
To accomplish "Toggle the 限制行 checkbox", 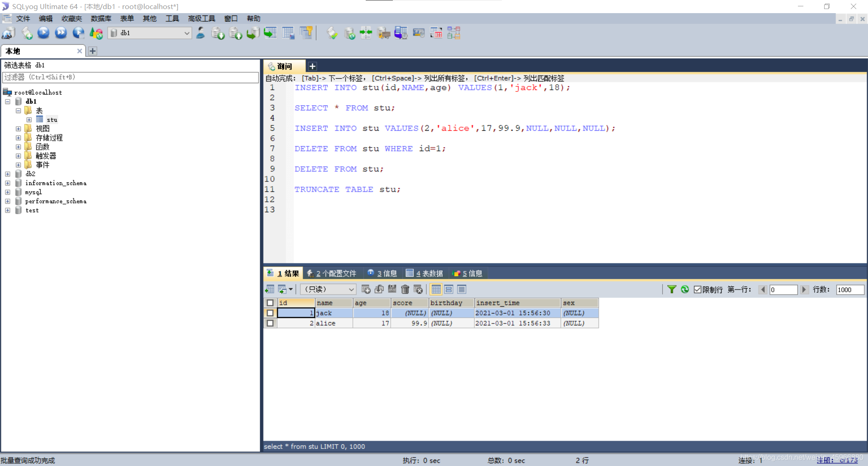I will (x=698, y=290).
